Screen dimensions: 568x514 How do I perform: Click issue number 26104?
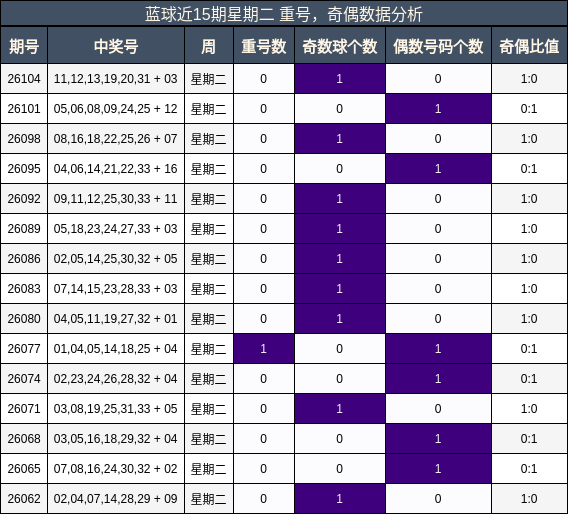[24, 79]
